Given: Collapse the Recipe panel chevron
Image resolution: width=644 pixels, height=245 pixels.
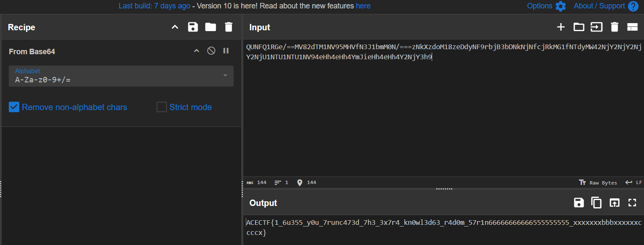Looking at the screenshot, I should click(175, 27).
